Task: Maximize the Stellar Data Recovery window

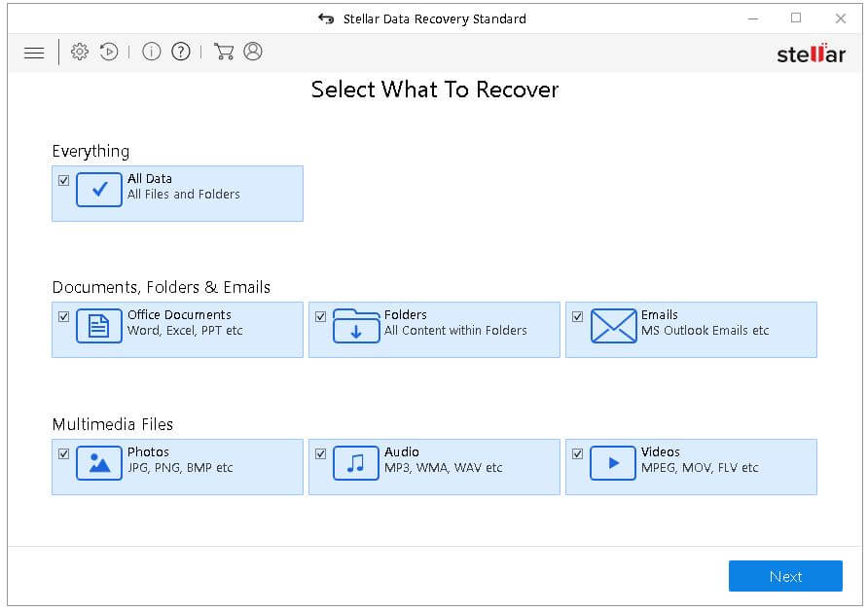Action: point(796,18)
